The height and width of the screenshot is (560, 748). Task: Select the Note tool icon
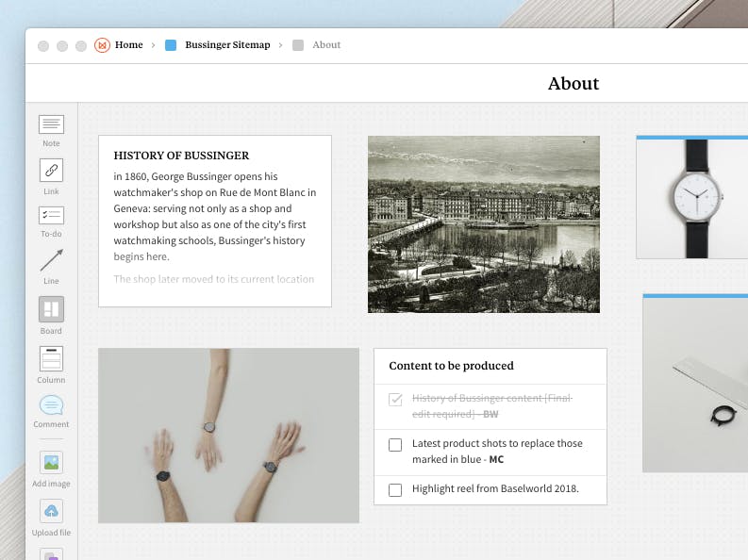click(51, 124)
